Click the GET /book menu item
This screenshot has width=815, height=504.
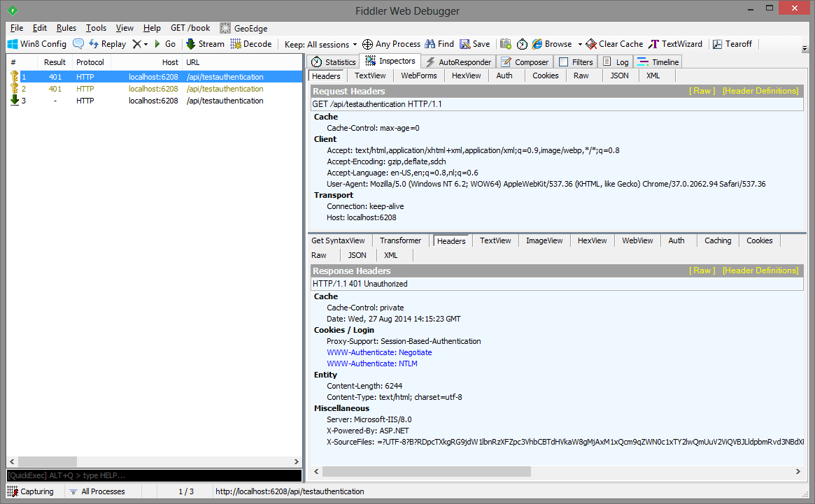point(190,28)
